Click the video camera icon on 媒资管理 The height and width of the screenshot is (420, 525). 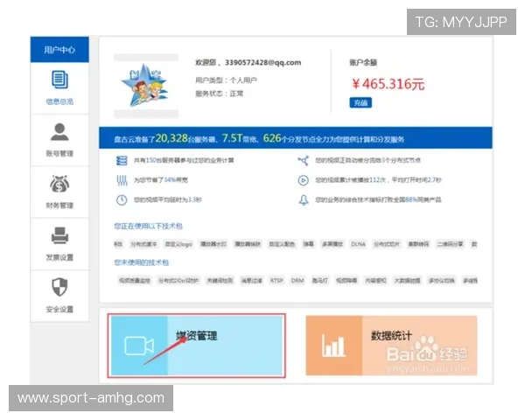coord(139,346)
